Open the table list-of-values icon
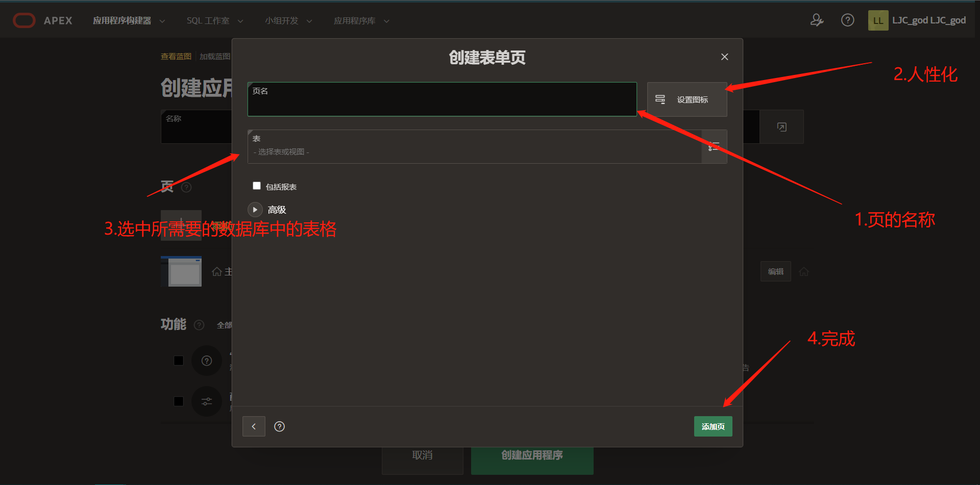Screen dimensions: 980x485 point(714,146)
